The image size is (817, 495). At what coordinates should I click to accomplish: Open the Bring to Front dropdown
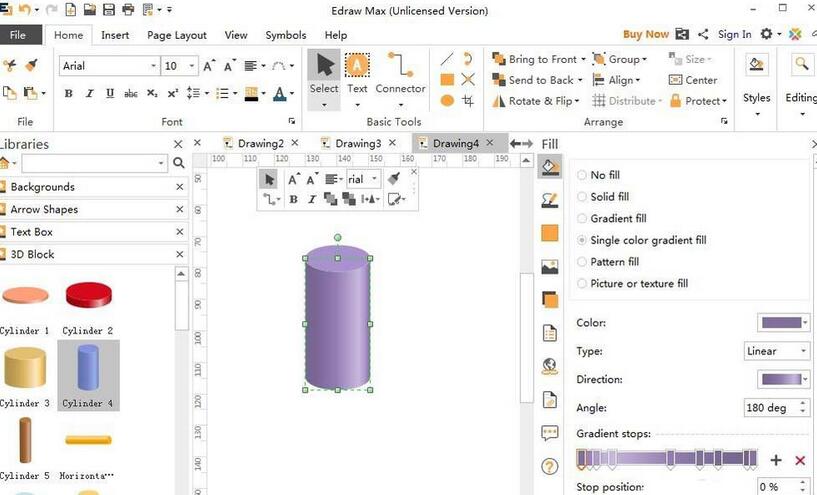point(584,59)
